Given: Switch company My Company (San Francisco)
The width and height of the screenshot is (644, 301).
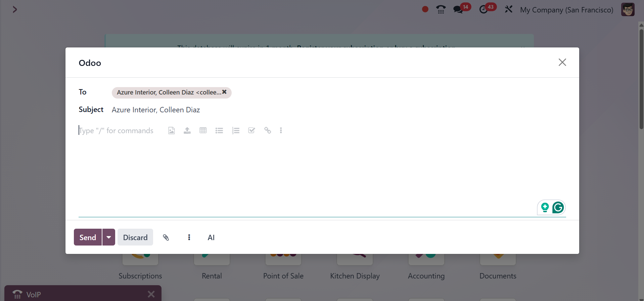Looking at the screenshot, I should click(566, 10).
